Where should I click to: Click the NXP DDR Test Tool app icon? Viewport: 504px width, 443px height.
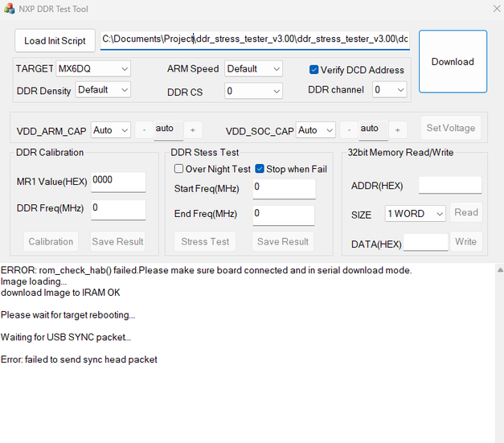click(x=10, y=9)
